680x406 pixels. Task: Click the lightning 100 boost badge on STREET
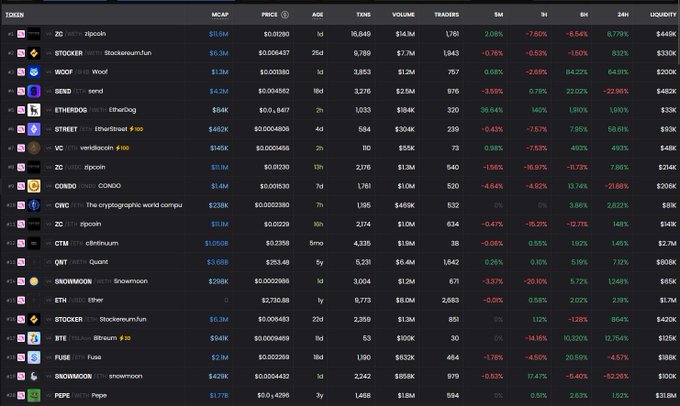(136, 129)
